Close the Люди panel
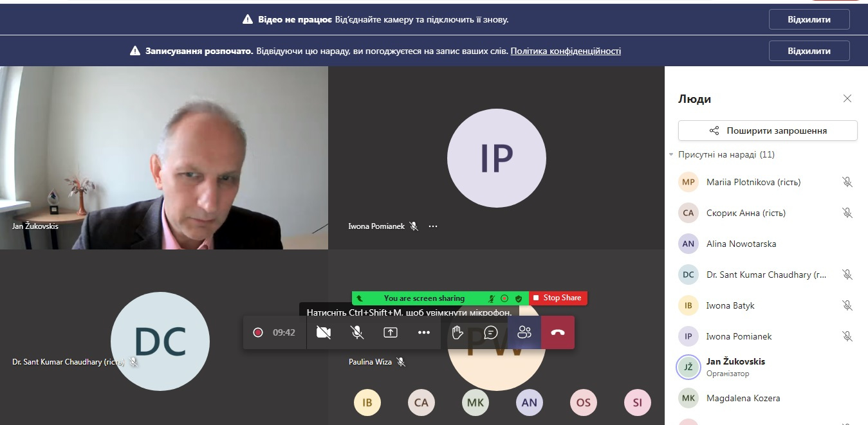This screenshot has height=425, width=868. pos(847,98)
